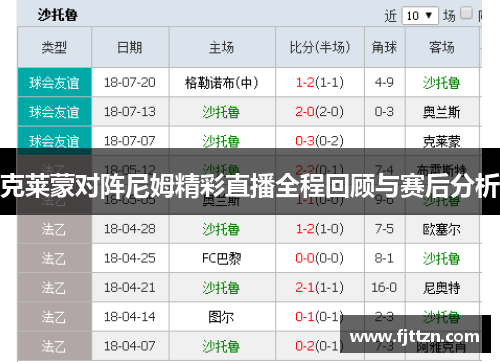
Task: Click score 1-2(1-0)
Action: 320,229
